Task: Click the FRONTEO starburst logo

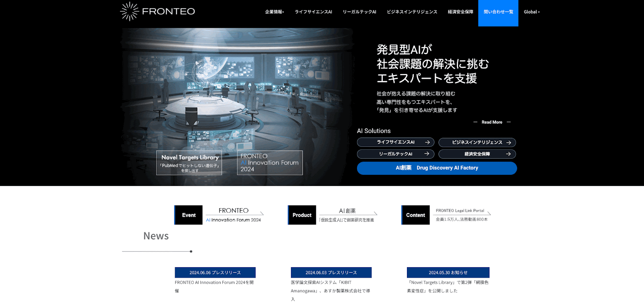Action: click(x=130, y=11)
